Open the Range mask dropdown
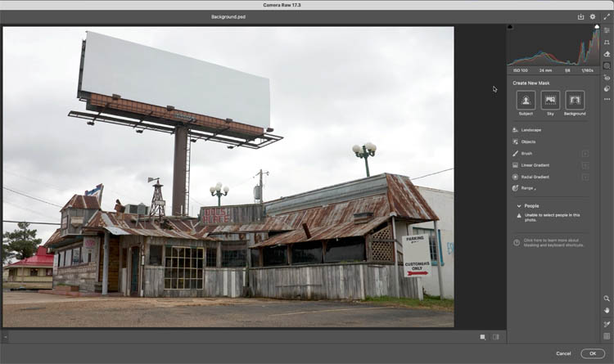The height and width of the screenshot is (364, 614). point(529,188)
